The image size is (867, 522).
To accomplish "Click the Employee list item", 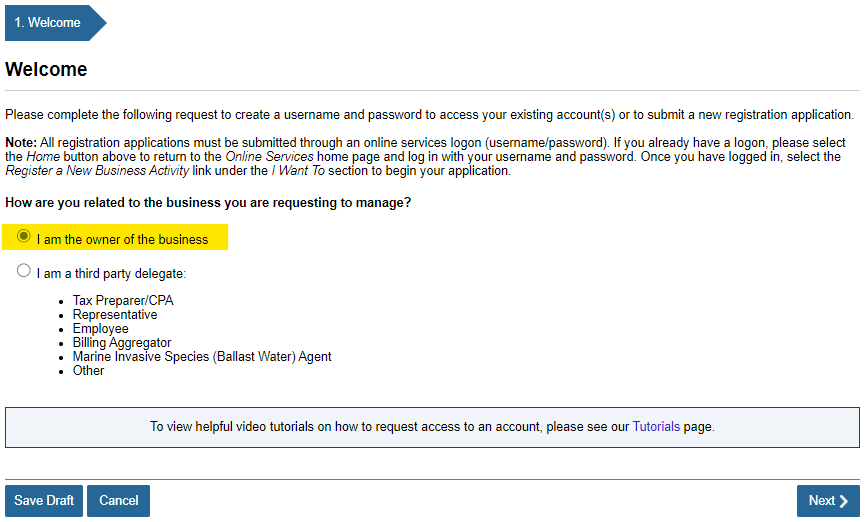I will pos(100,329).
